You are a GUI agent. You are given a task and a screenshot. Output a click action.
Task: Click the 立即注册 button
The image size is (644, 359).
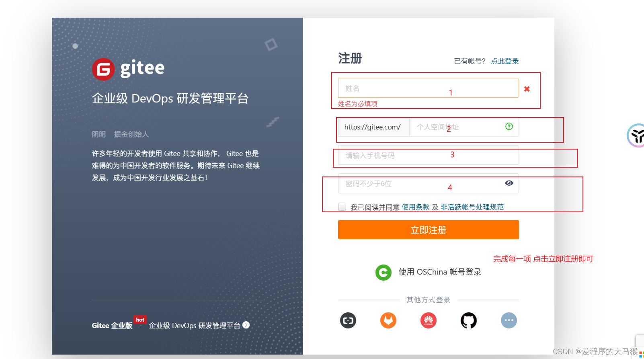tap(429, 230)
